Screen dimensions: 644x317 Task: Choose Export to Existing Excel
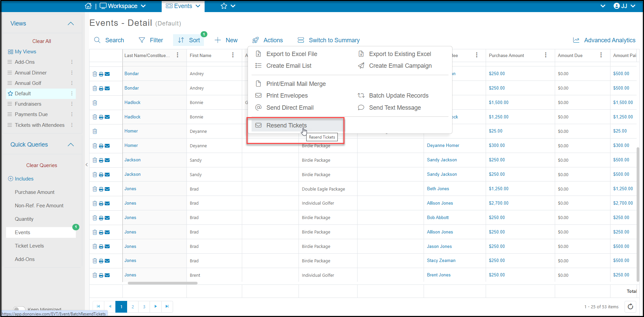click(x=394, y=54)
